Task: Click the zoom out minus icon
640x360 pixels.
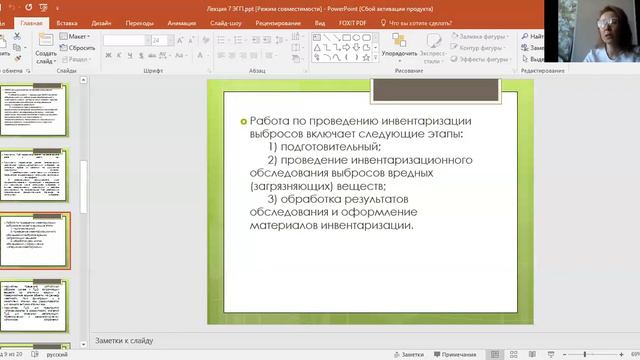Action: point(564,354)
